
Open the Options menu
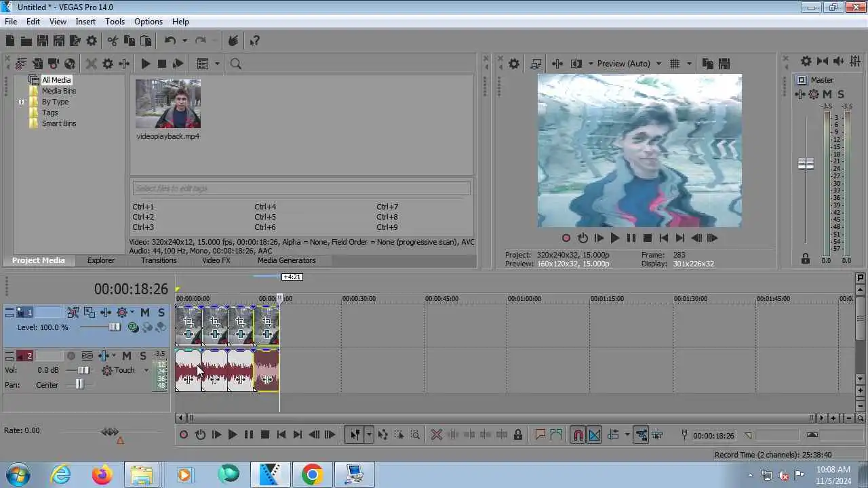pyautogui.click(x=149, y=22)
